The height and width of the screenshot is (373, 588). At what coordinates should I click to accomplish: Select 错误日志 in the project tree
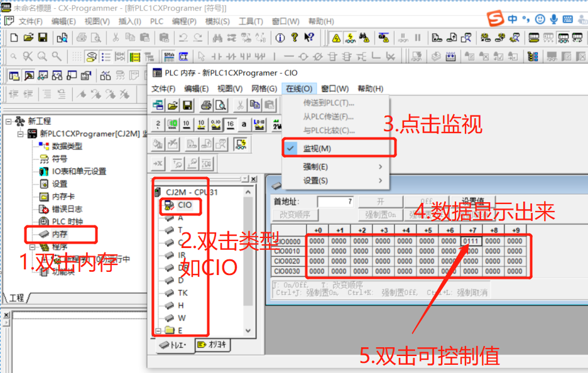coord(67,209)
